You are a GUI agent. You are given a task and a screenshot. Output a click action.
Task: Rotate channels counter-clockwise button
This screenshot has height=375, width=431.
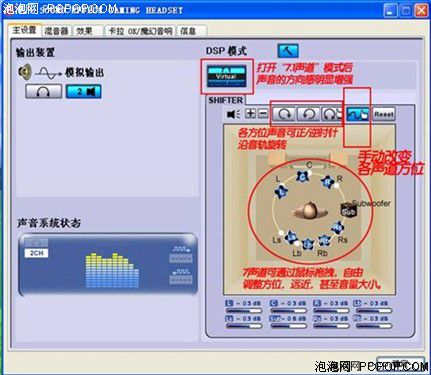308,114
